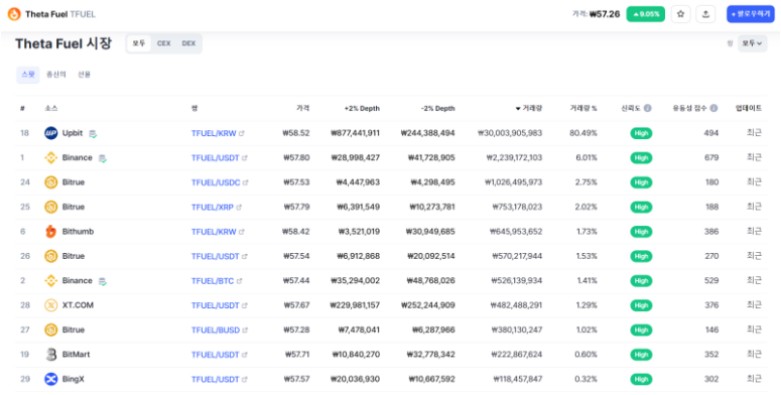
Task: Open Bitrue TFUEL/BUSD pair link
Action: tap(216, 330)
